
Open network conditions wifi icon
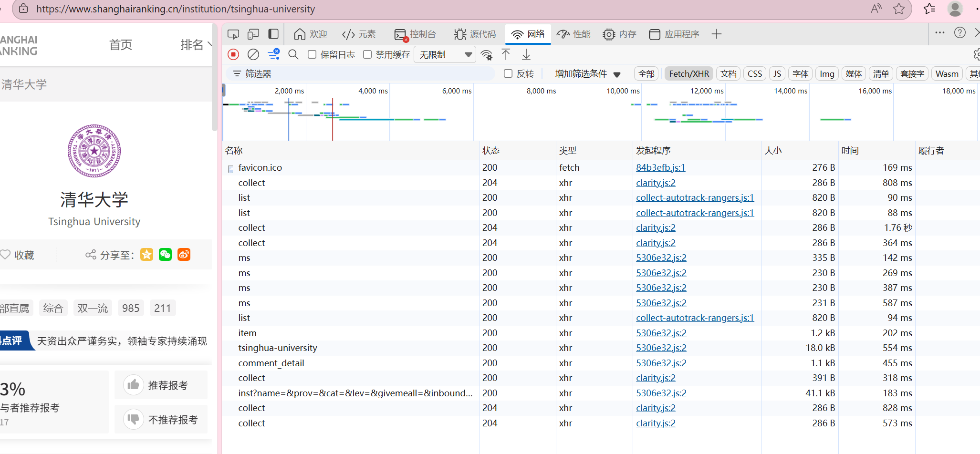[486, 55]
